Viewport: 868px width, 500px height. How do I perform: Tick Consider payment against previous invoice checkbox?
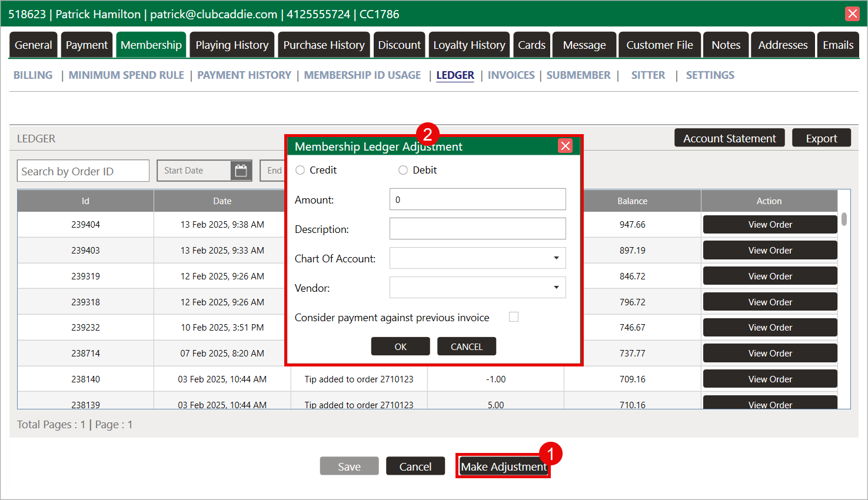click(x=514, y=317)
